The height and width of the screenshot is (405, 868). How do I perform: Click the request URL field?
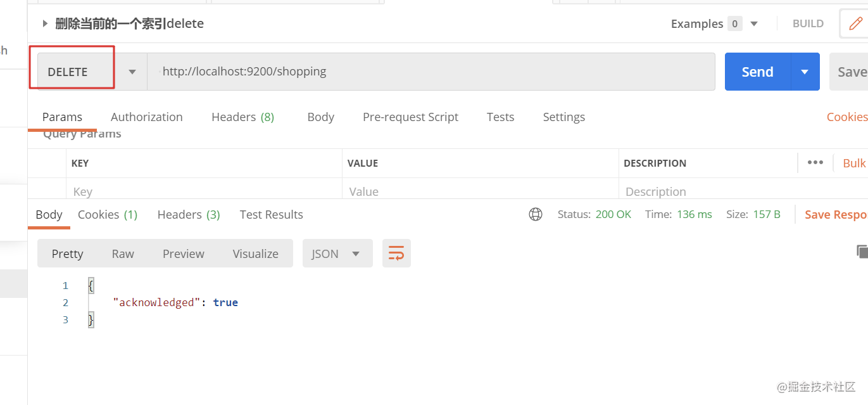pyautogui.click(x=432, y=72)
